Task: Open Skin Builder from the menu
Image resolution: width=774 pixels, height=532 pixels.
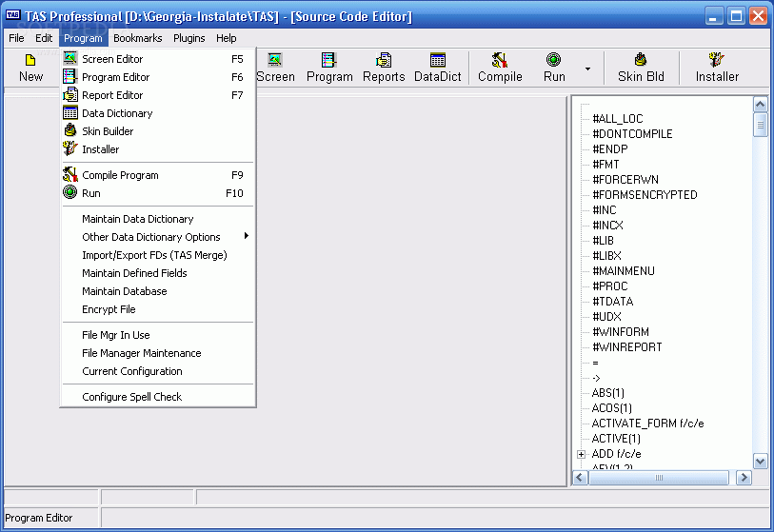Action: coord(158,131)
